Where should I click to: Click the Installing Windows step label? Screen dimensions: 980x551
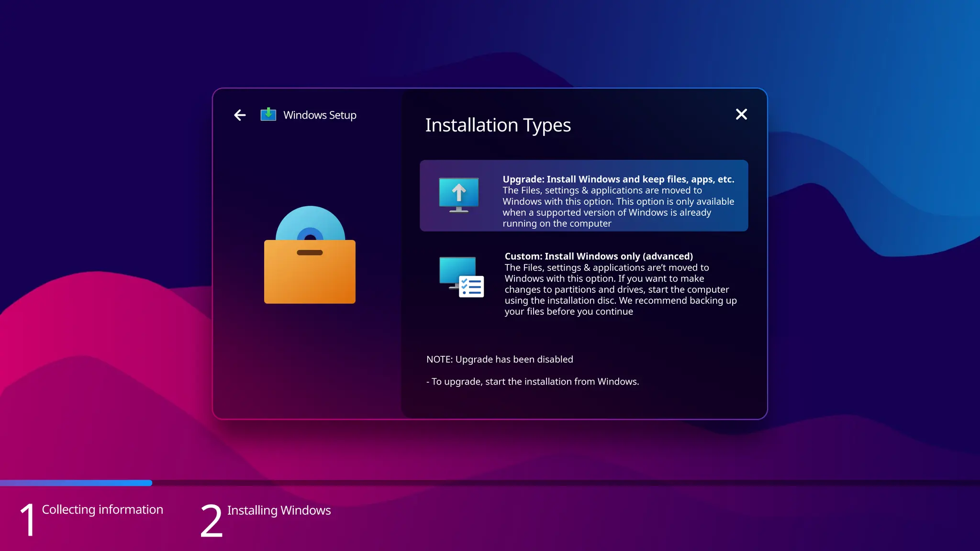(279, 510)
